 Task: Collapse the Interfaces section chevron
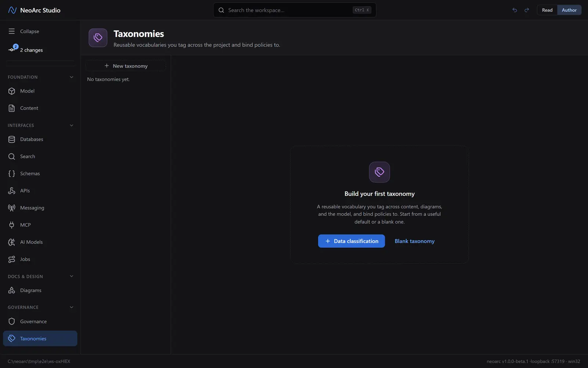point(71,125)
